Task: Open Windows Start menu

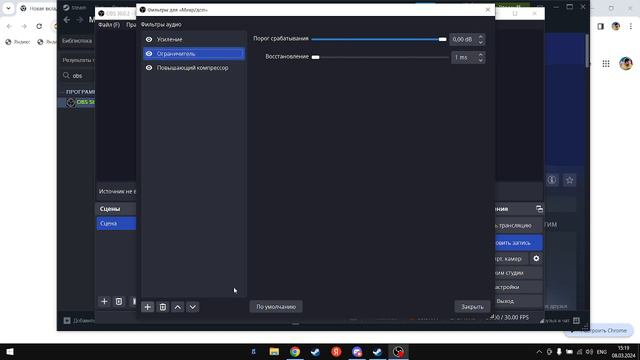Action: tap(10, 352)
